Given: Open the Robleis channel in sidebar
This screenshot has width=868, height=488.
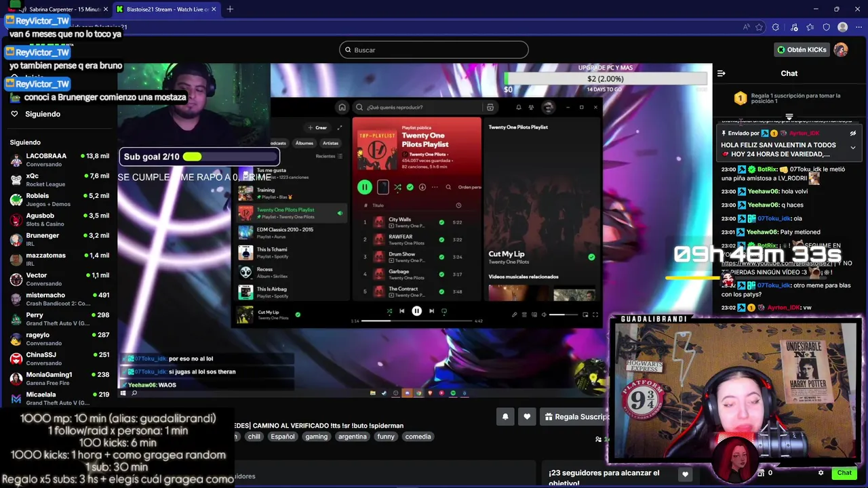Looking at the screenshot, I should (60, 199).
